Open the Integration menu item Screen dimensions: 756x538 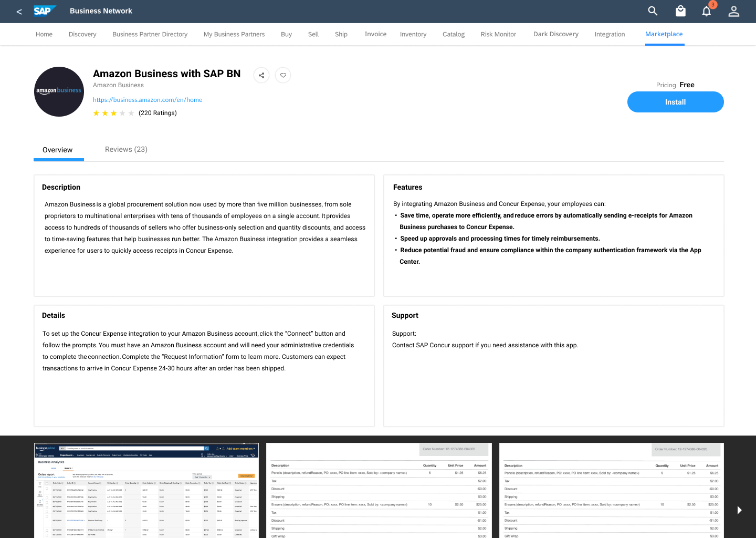click(610, 34)
